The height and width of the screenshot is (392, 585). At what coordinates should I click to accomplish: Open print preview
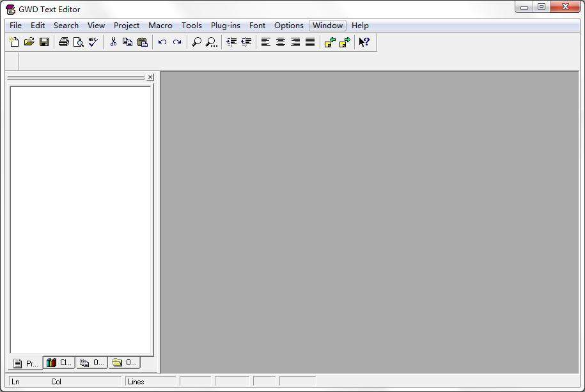click(x=78, y=42)
